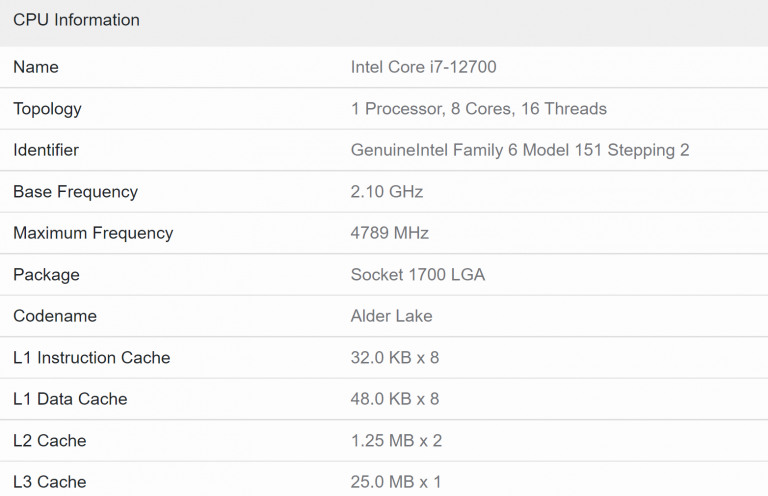Click the Base Frequency label
Viewport: 768px width, 496px height.
75,192
